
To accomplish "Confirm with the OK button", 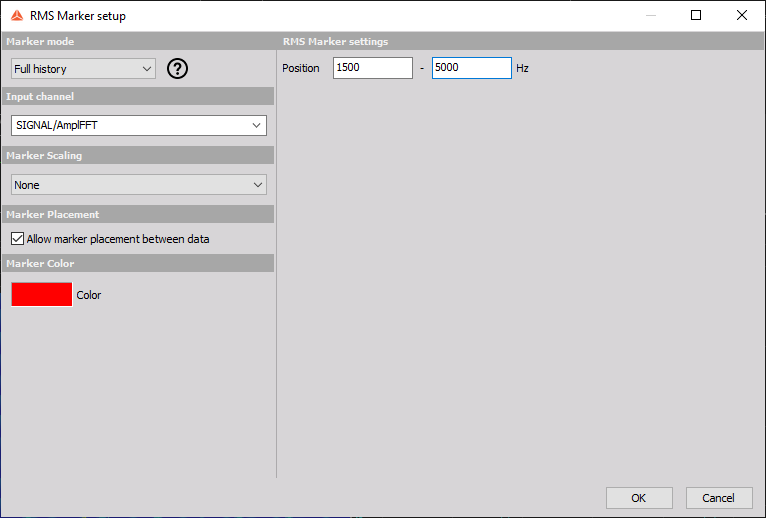I will tap(639, 498).
